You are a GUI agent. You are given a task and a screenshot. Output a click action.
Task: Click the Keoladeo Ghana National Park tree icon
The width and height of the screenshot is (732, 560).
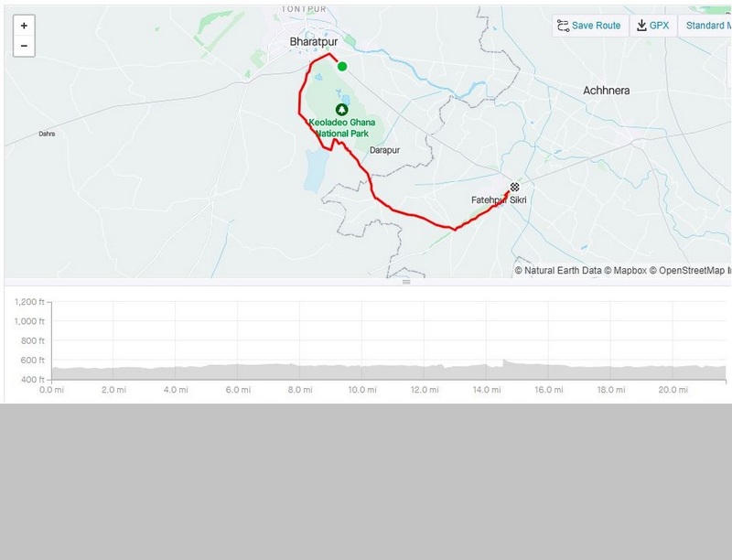tap(342, 109)
